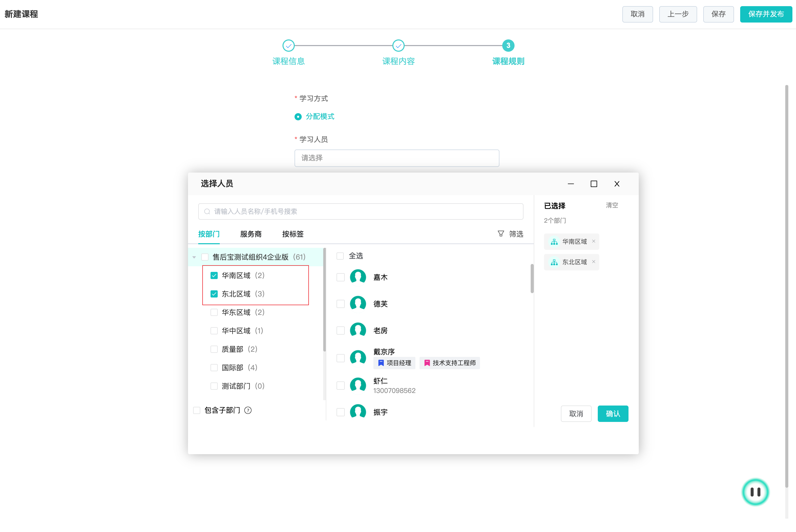The image size is (796, 532).
Task: Remove 东北区域 from selected list
Action: [593, 262]
